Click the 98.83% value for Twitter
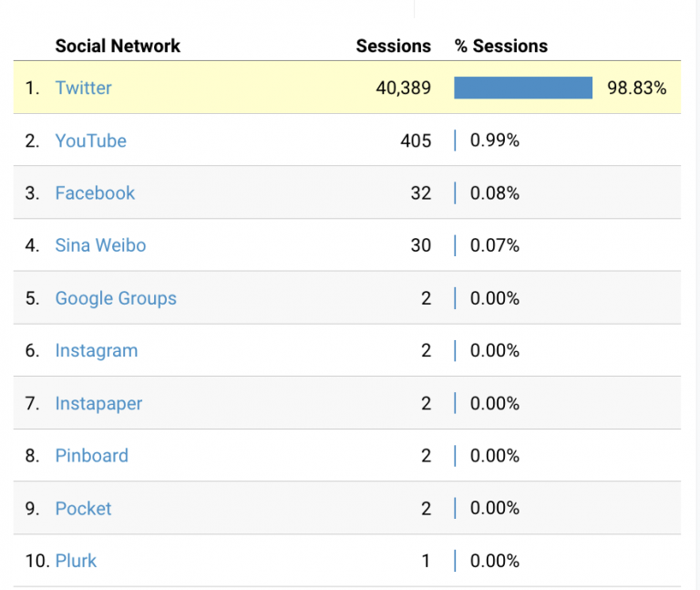Image resolution: width=700 pixels, height=590 pixels. click(637, 88)
